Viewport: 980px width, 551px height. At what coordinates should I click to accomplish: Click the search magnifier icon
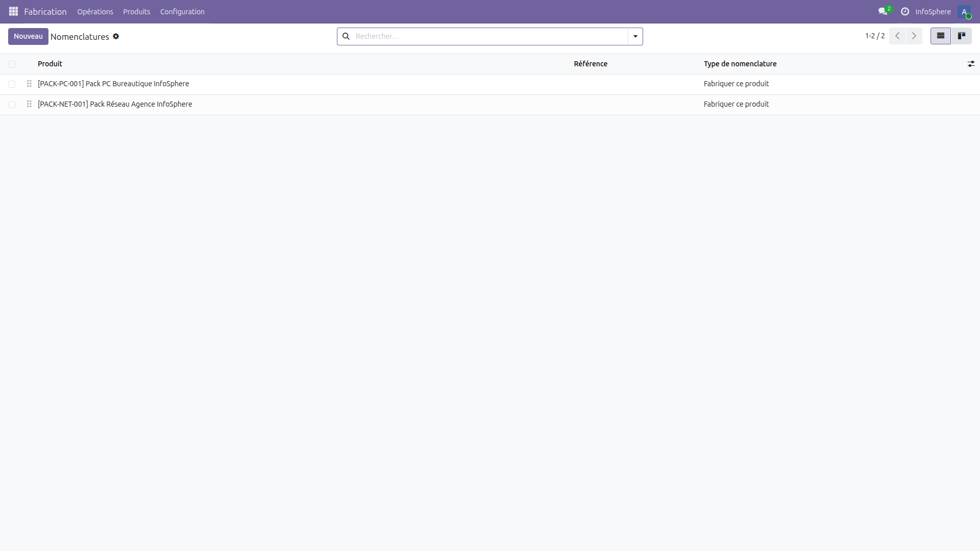pos(346,36)
